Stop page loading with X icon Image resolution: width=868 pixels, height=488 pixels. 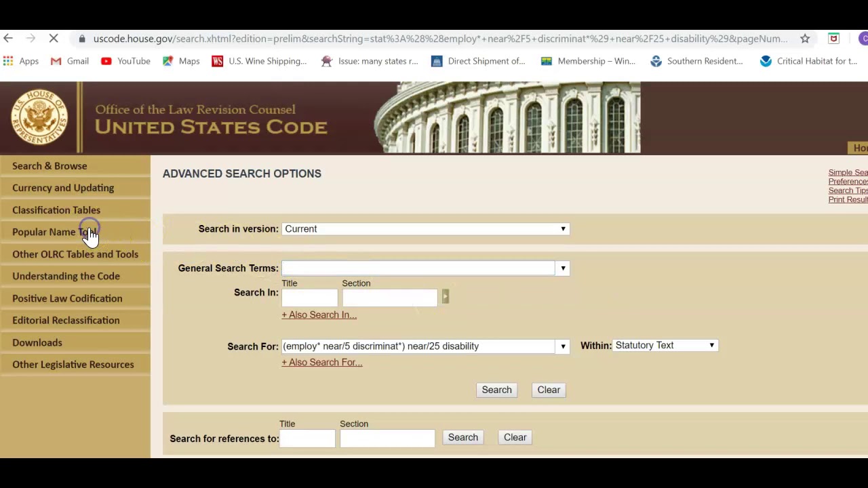click(54, 39)
